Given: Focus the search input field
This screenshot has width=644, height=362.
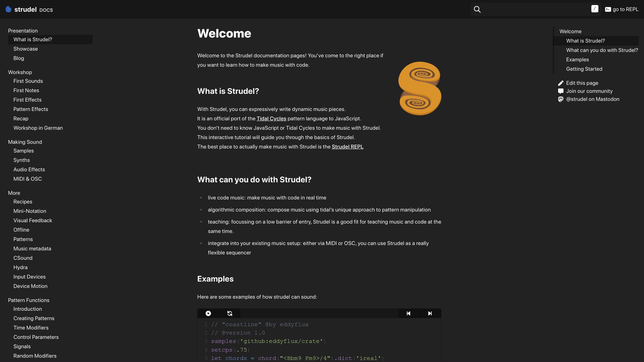Looking at the screenshot, I should coord(536,9).
